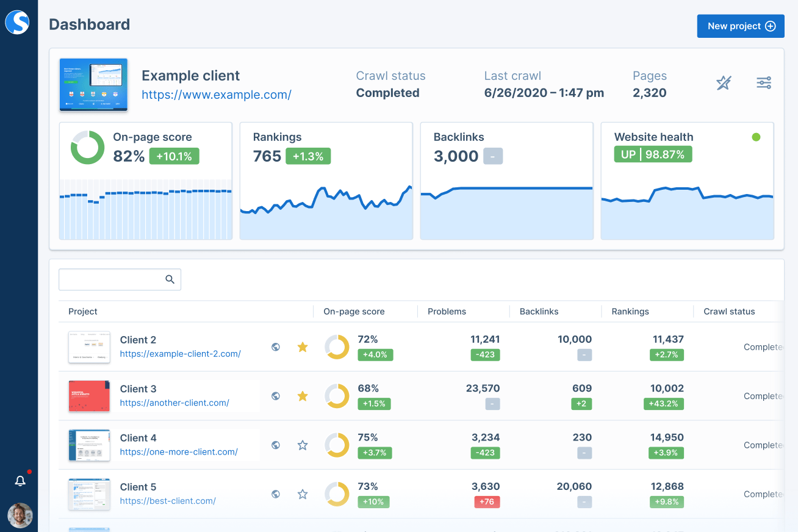Sort by the Rankings column header
This screenshot has height=532, width=798.
(x=630, y=311)
